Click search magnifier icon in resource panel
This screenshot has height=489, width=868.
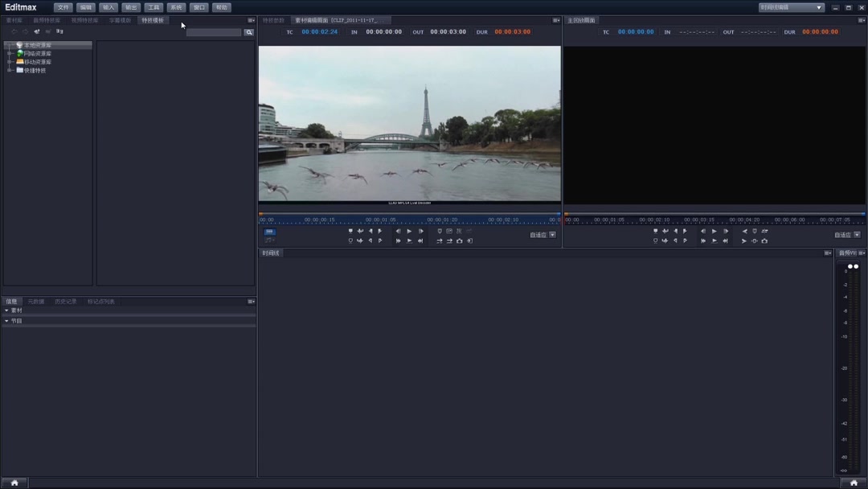click(x=249, y=32)
